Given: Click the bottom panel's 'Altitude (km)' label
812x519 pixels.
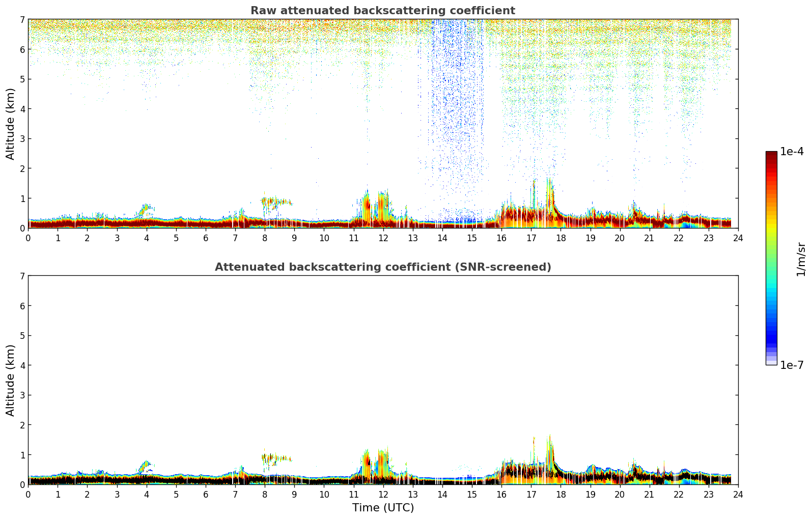Looking at the screenshot, I should 11,380.
